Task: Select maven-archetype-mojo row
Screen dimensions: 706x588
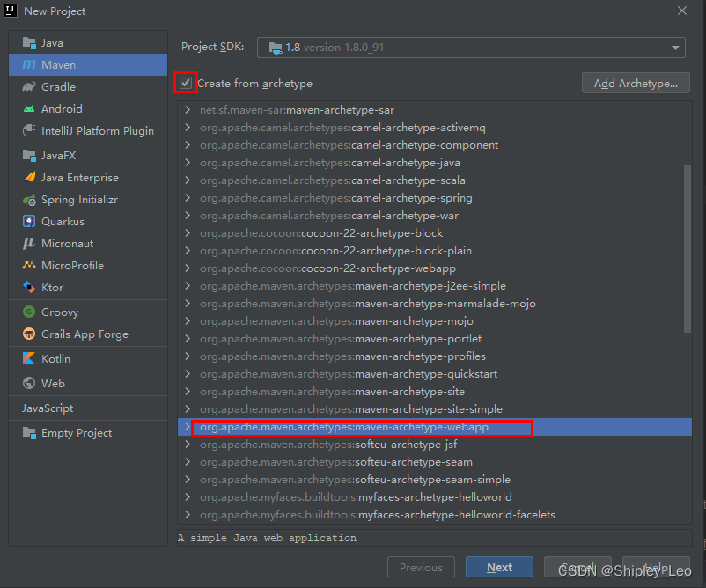Action: pos(435,321)
